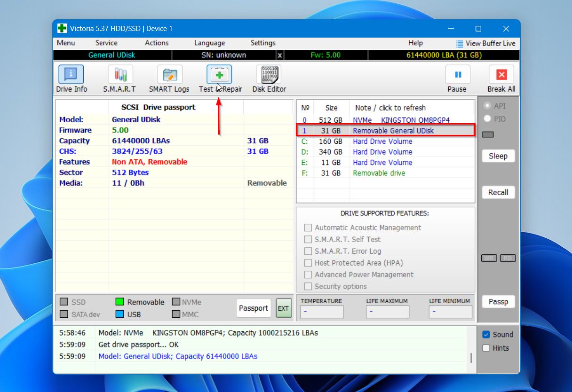Open the Settings menu

tap(263, 43)
